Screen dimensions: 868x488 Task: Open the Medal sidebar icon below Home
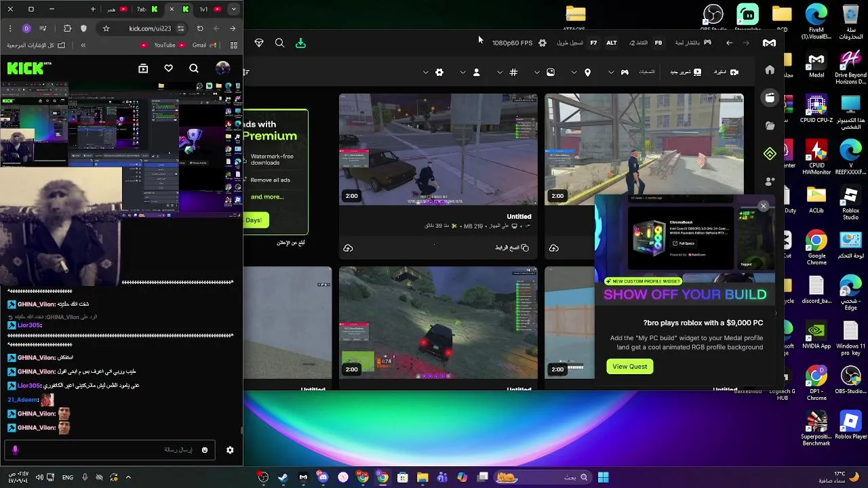770,98
